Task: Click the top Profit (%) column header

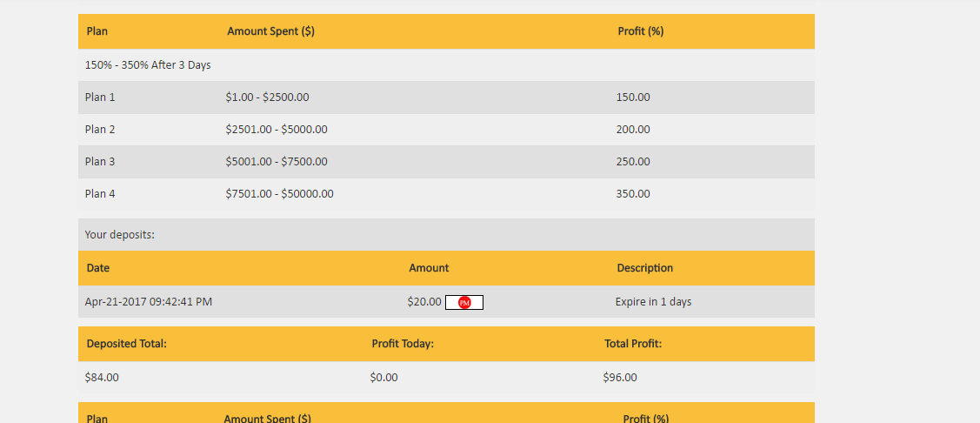Action: point(640,31)
